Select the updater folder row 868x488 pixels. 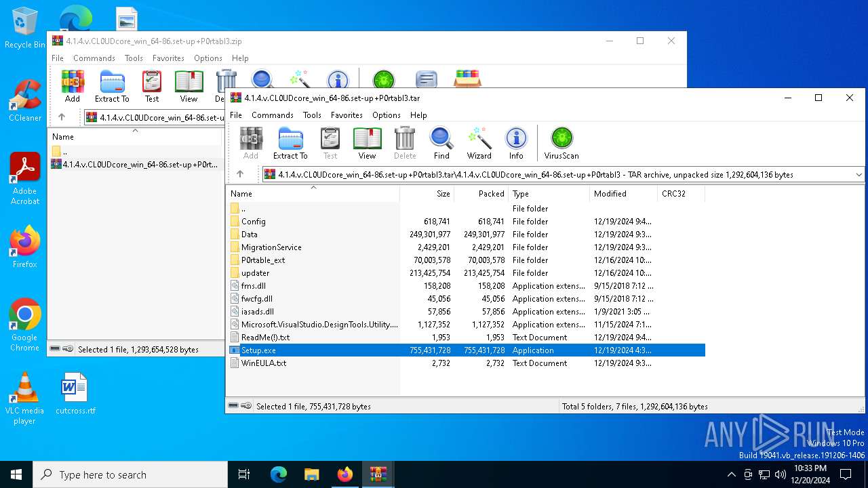[467, 273]
